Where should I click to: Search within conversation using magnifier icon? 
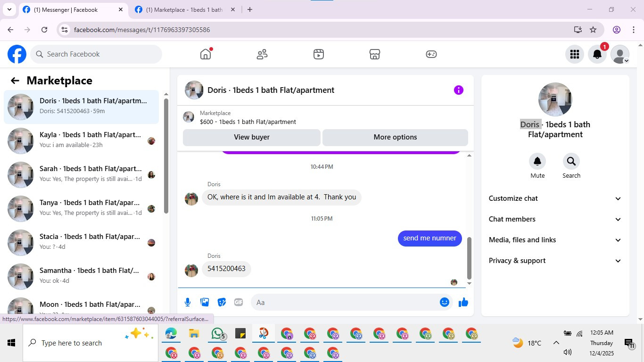(571, 161)
